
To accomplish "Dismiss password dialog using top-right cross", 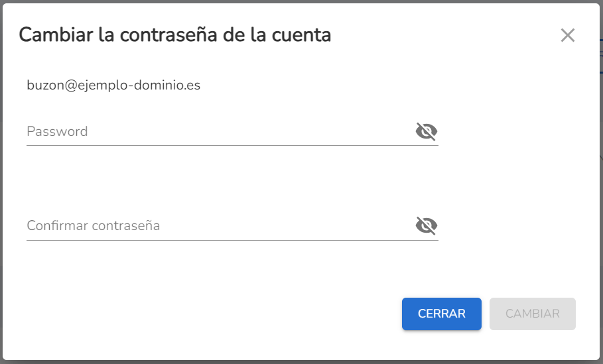I will (568, 35).
